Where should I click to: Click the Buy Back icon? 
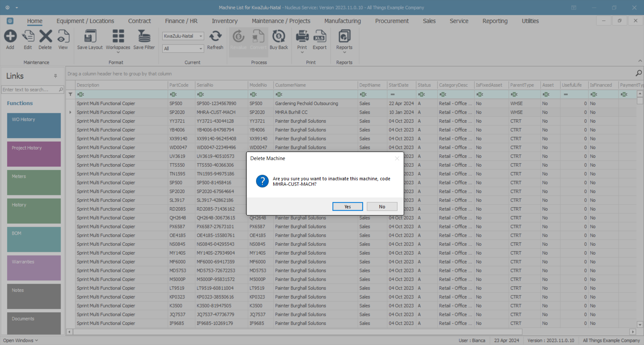tap(279, 37)
